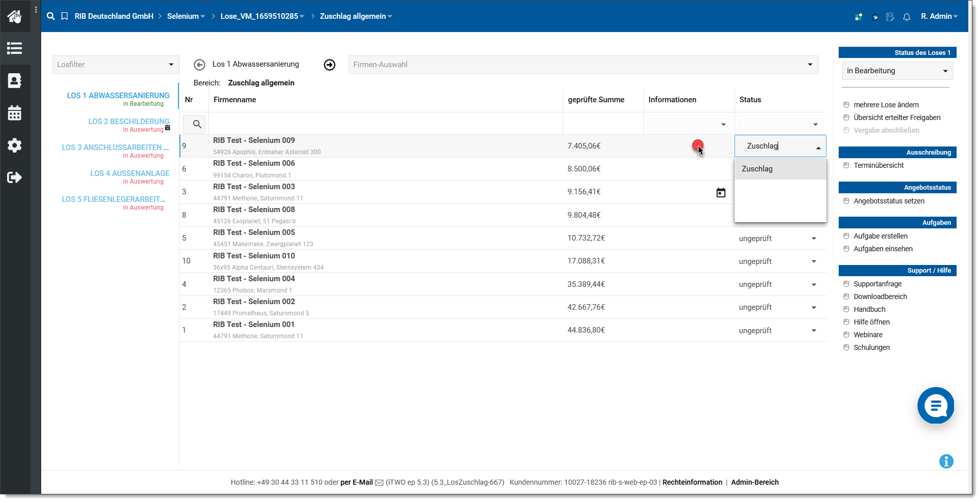
Task: Click the Admin-Bereich footer link
Action: tap(754, 482)
